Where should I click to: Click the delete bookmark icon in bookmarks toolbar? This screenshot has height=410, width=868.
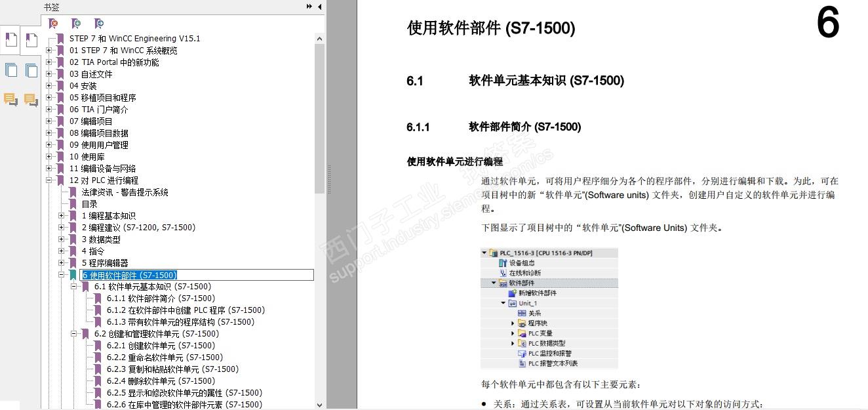tap(54, 24)
